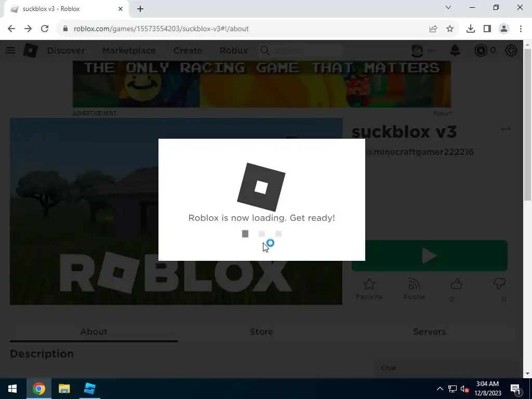Viewport: 532px width, 399px height.
Task: View site information lock icon
Action: click(65, 29)
